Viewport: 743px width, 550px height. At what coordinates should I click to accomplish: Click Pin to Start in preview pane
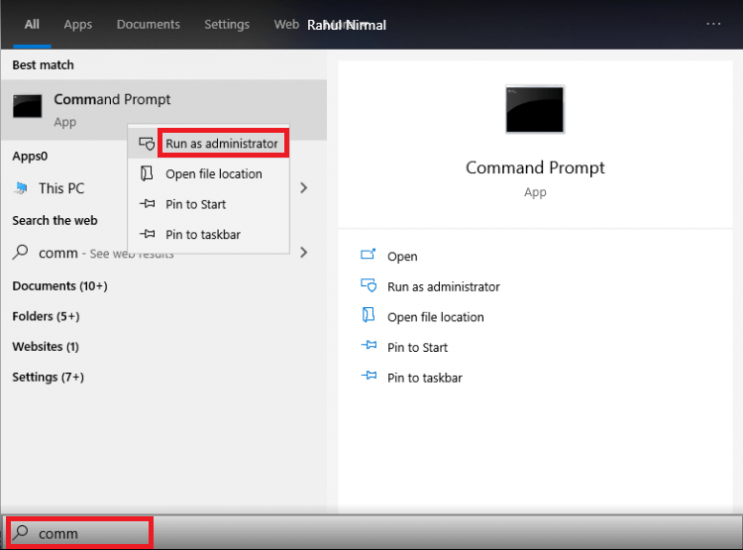tap(417, 347)
